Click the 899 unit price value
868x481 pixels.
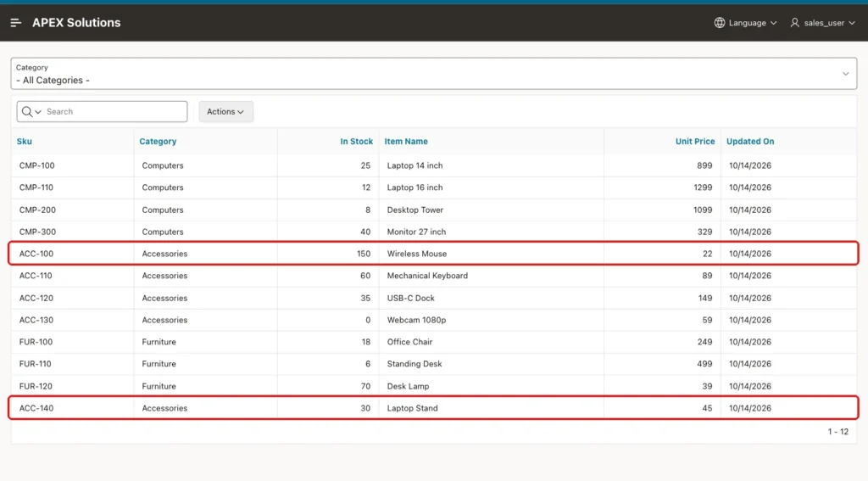[704, 165]
